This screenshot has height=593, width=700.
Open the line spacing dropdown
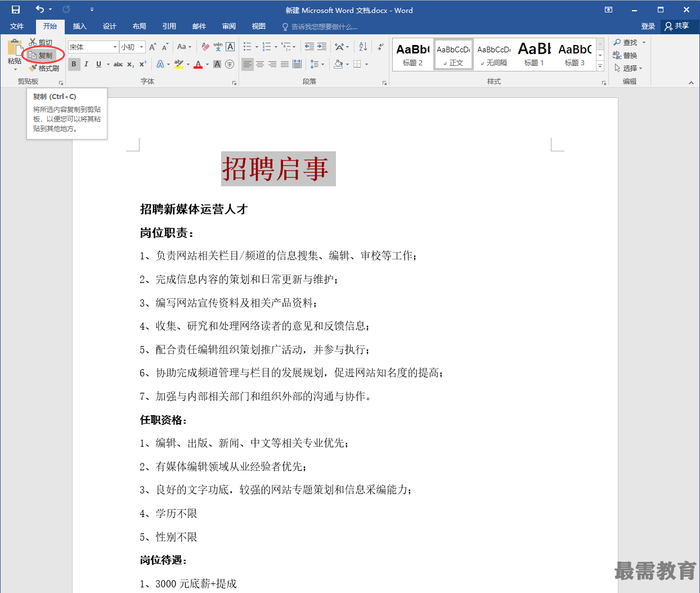pos(317,64)
